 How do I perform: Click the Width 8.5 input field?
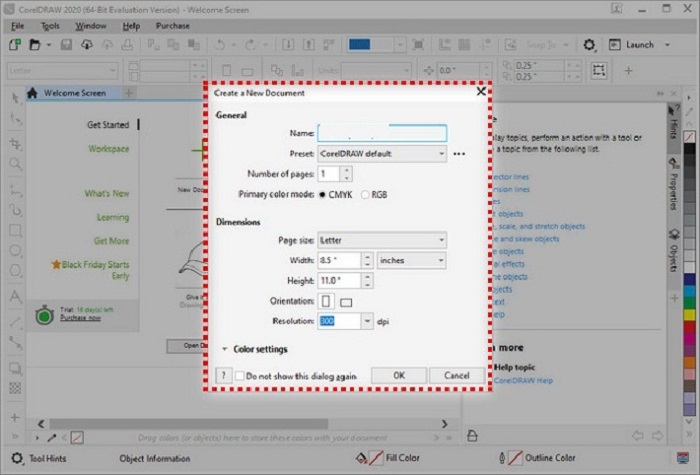339,260
